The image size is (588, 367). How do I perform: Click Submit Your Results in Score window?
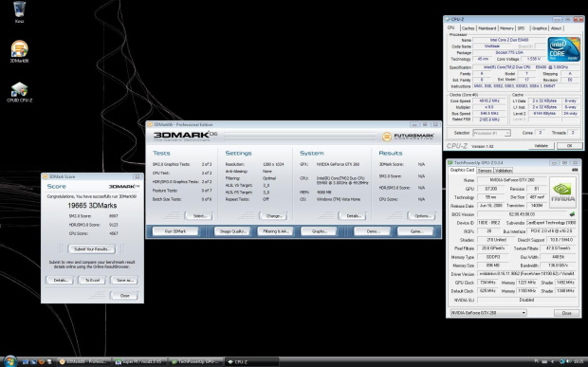92,248
